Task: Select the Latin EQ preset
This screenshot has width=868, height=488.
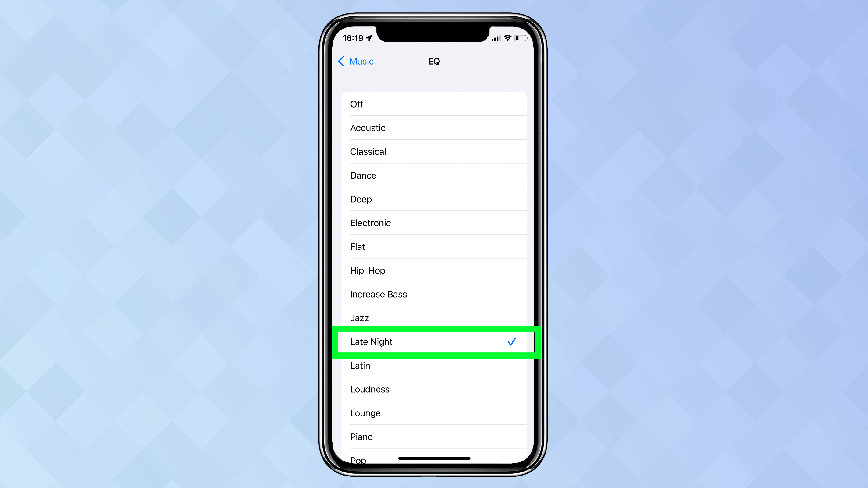Action: [x=433, y=365]
